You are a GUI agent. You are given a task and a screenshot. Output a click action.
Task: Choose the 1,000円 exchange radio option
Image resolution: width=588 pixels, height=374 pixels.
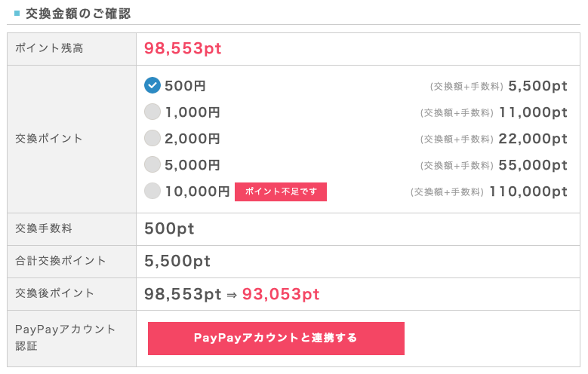(152, 112)
